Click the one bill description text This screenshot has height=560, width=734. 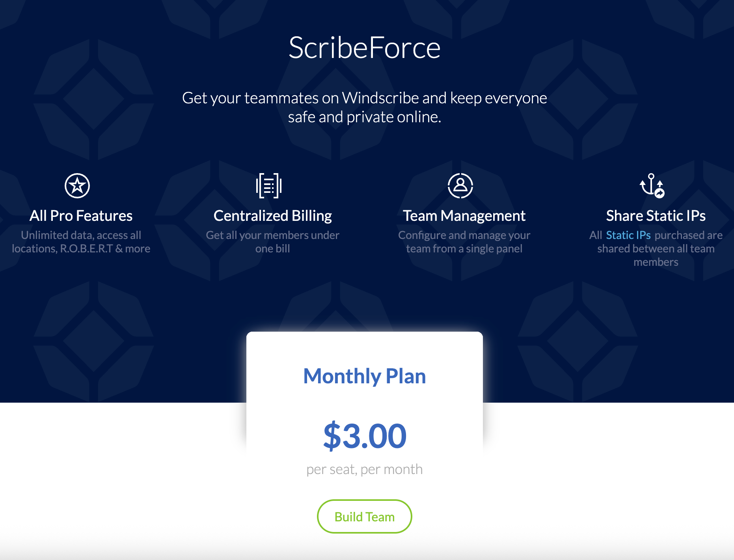click(272, 248)
